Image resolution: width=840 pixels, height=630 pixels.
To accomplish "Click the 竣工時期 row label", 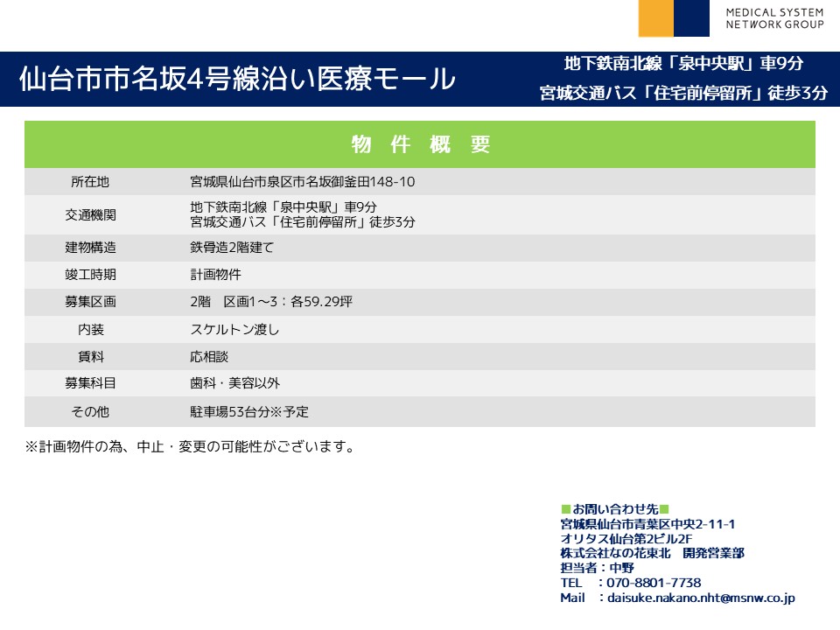I will tap(90, 275).
